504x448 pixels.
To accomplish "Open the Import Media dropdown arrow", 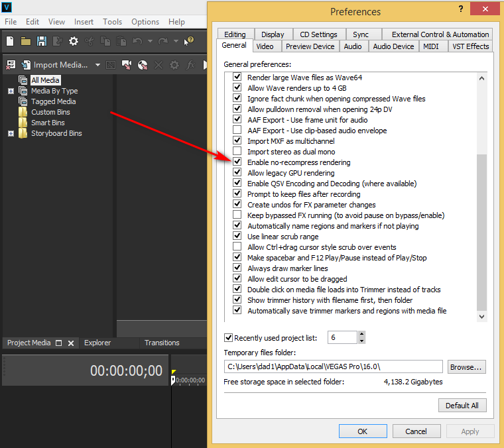I will pyautogui.click(x=97, y=65).
